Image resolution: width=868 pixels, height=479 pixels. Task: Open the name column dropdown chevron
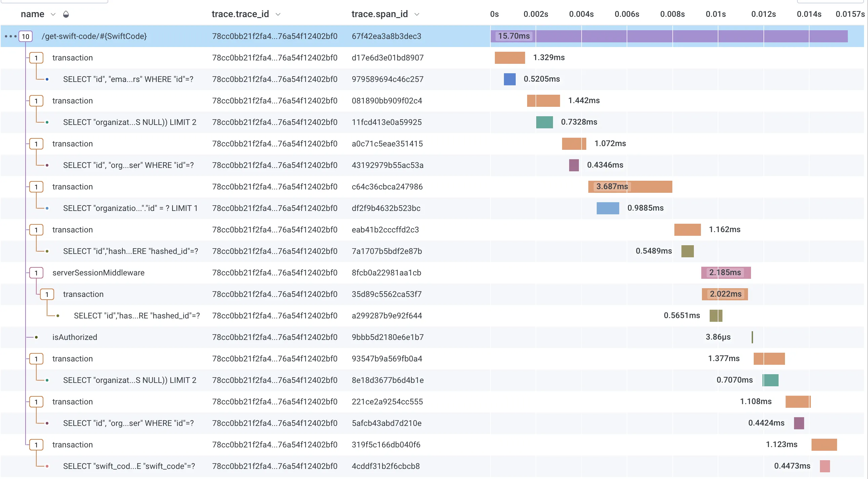pos(53,14)
